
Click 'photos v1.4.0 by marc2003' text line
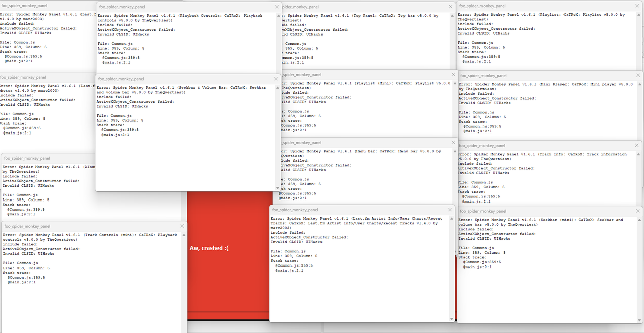click(30, 91)
